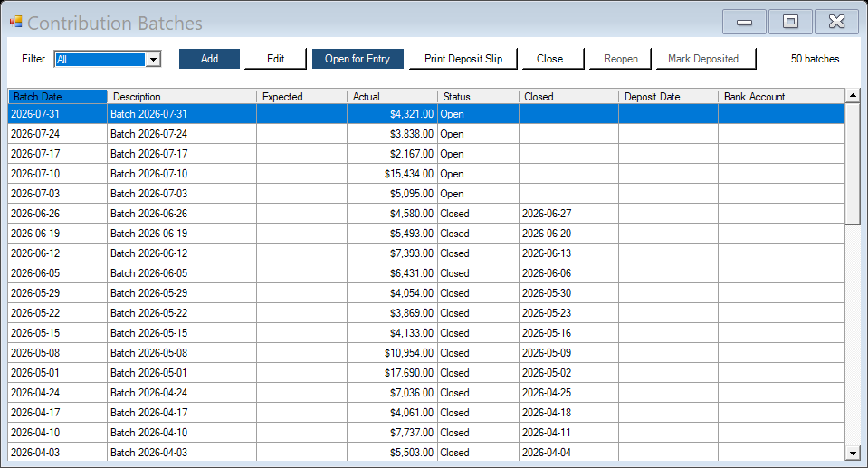This screenshot has height=468, width=868.
Task: Select batch date 2026-07-24 cell
Action: coord(58,134)
